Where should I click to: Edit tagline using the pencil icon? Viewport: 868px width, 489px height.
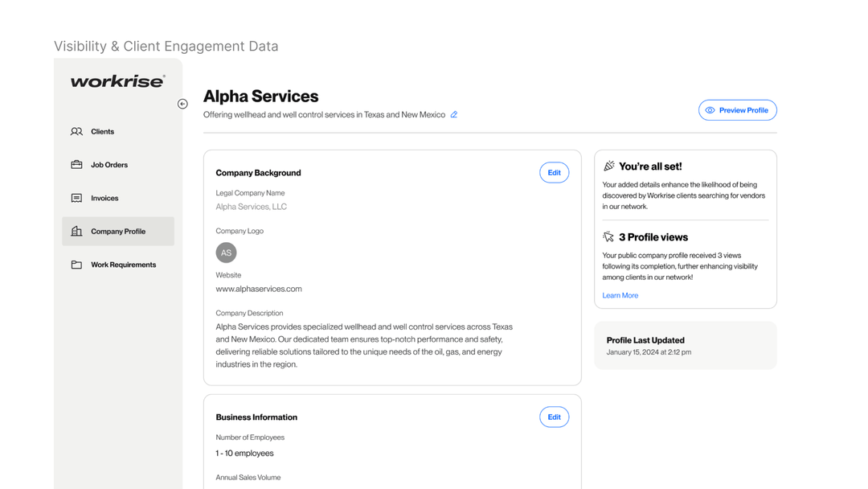(x=454, y=115)
